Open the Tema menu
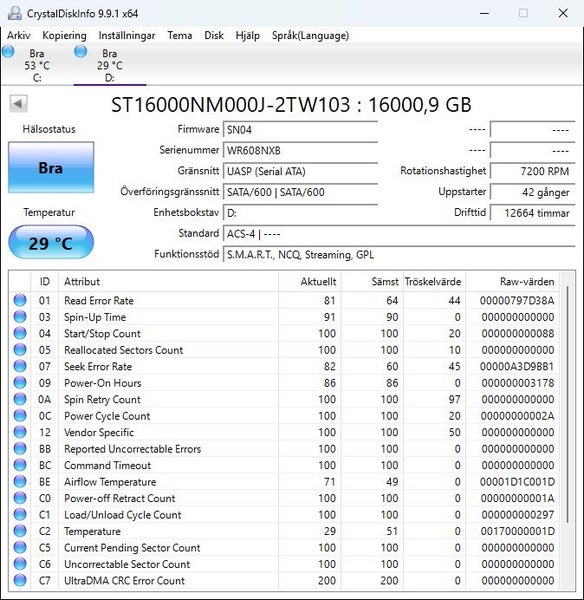Image resolution: width=584 pixels, height=600 pixels. pyautogui.click(x=179, y=36)
